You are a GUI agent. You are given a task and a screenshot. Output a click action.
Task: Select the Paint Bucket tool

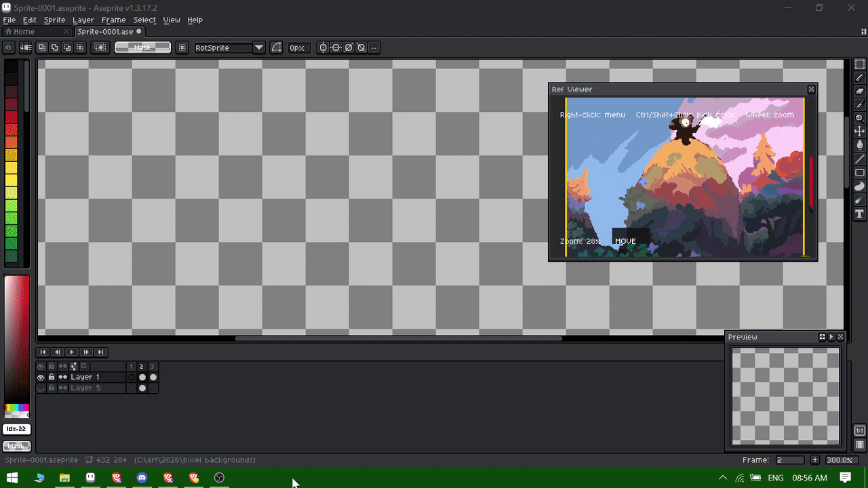point(859,144)
